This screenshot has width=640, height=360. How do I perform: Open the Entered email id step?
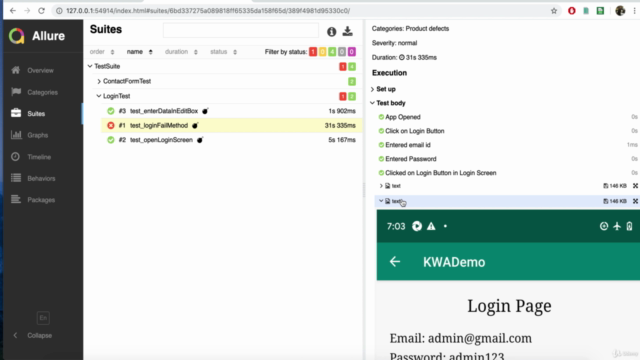coord(408,145)
